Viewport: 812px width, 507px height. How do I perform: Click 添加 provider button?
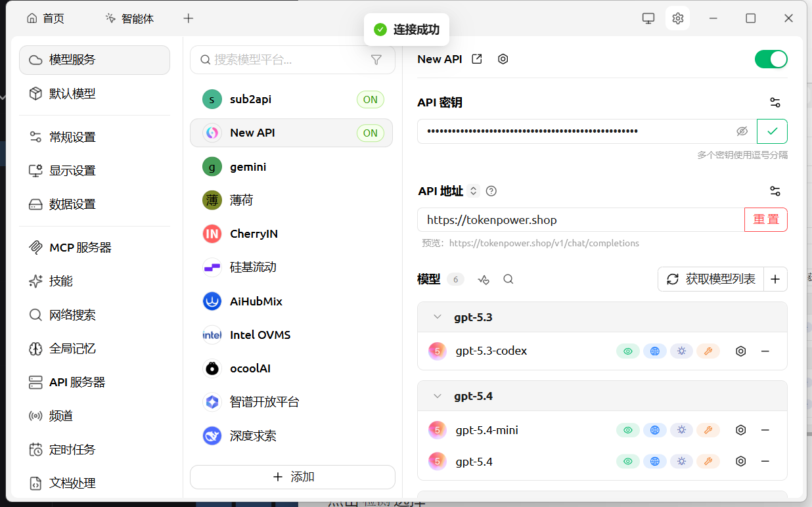pyautogui.click(x=292, y=477)
